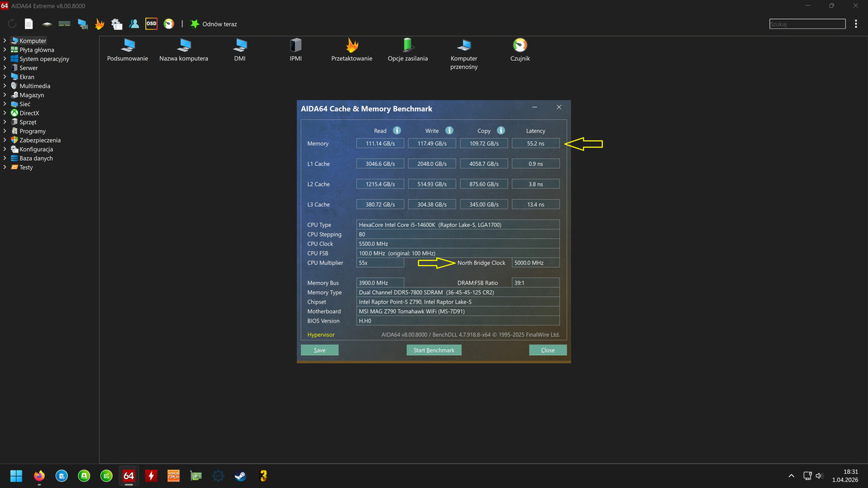Screen dimensions: 868x488
Task: Click the L2 Cache Copy cell 875.60 GB/s
Action: click(x=484, y=184)
